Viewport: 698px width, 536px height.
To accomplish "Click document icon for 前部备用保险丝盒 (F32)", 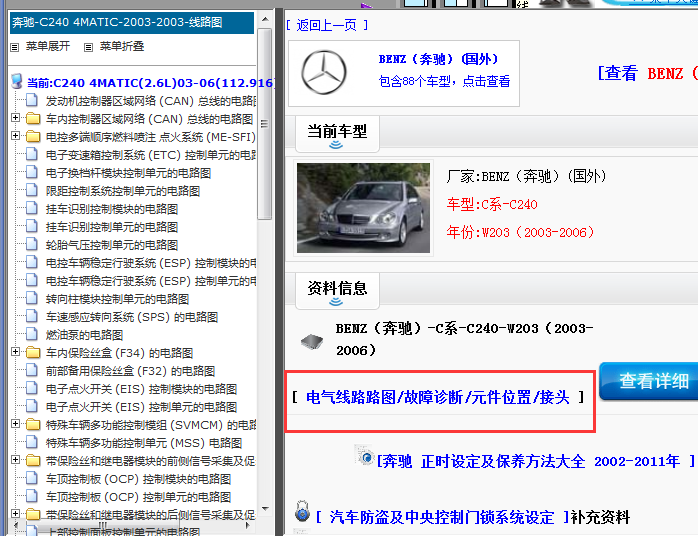I will coord(32,370).
